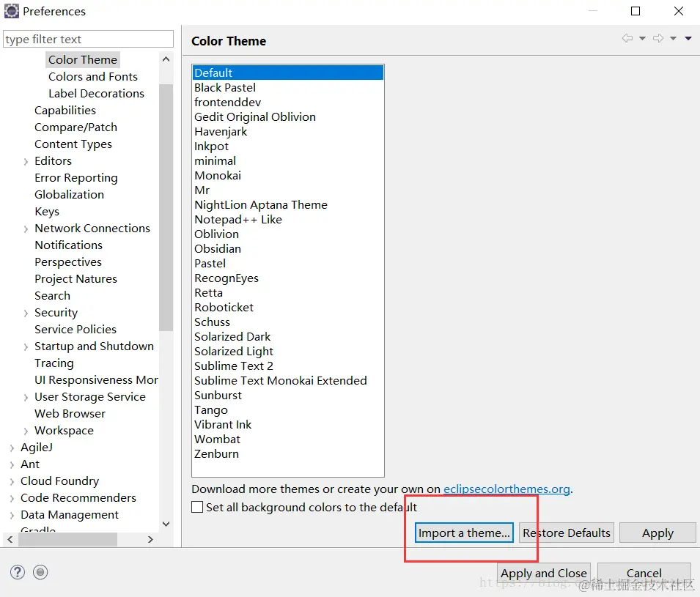Open Keys preference page

[47, 212]
